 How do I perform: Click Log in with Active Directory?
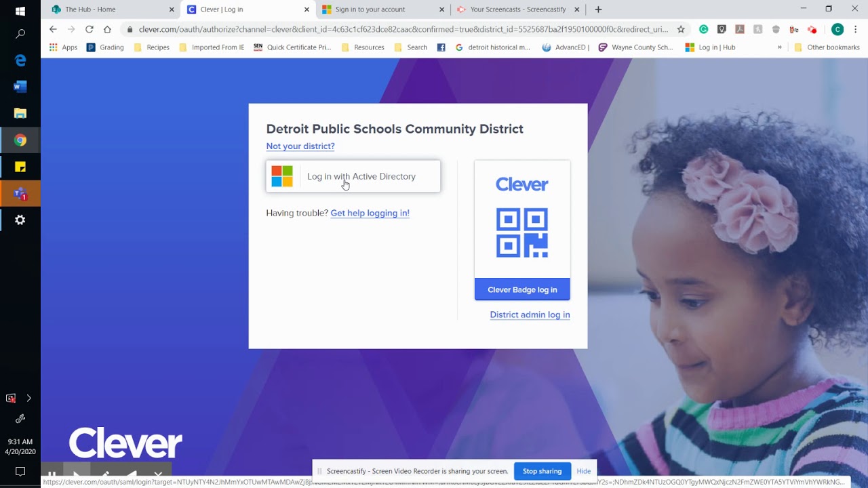353,176
